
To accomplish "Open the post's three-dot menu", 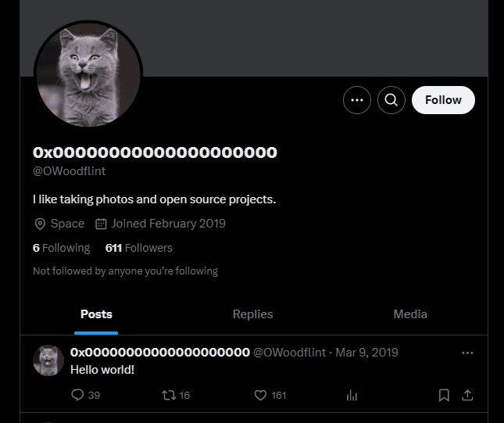I will [467, 353].
